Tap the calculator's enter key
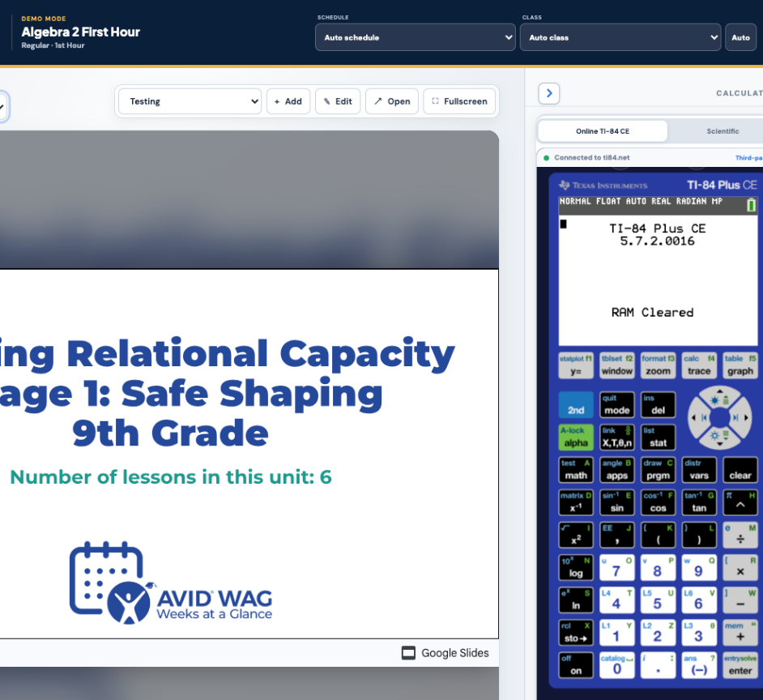This screenshot has height=700, width=763. pos(740,665)
